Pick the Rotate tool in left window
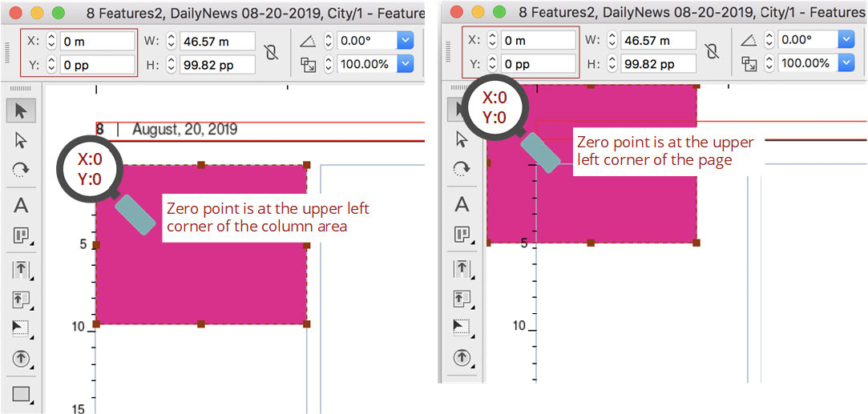Screen dimensions: 868x414 click(x=21, y=170)
